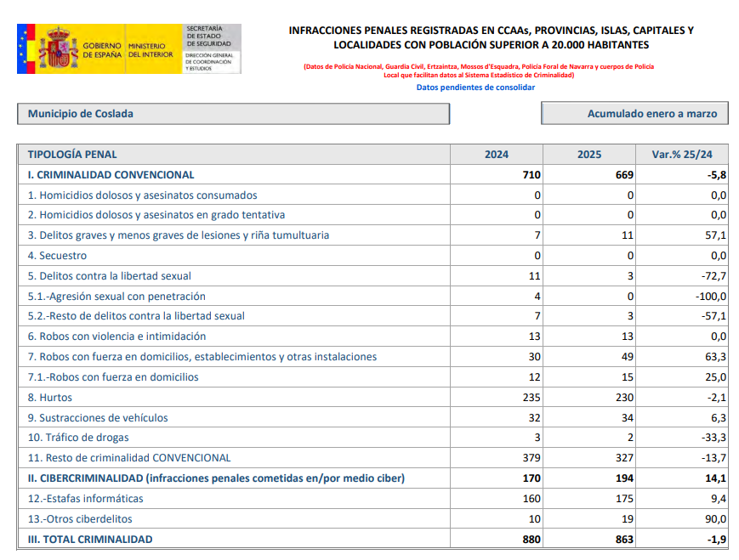This screenshot has width=739, height=560.
Task: Click the -100,0 variation value
Action: click(711, 297)
